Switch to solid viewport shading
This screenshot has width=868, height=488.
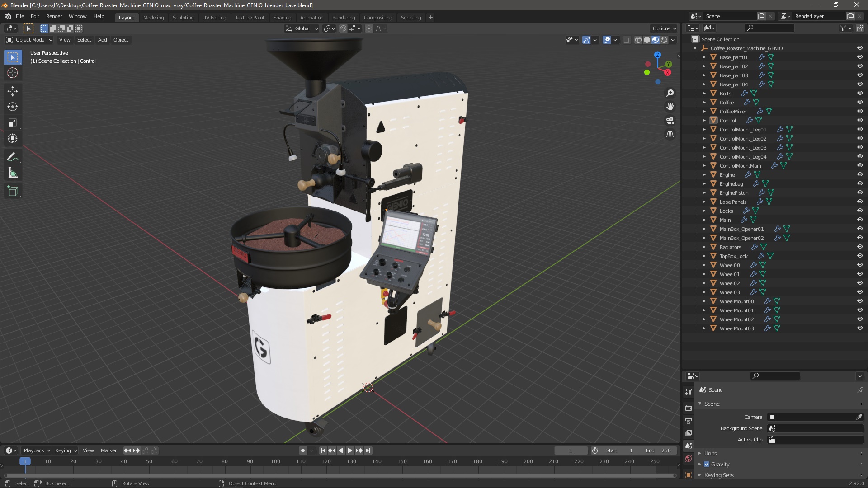click(x=647, y=40)
